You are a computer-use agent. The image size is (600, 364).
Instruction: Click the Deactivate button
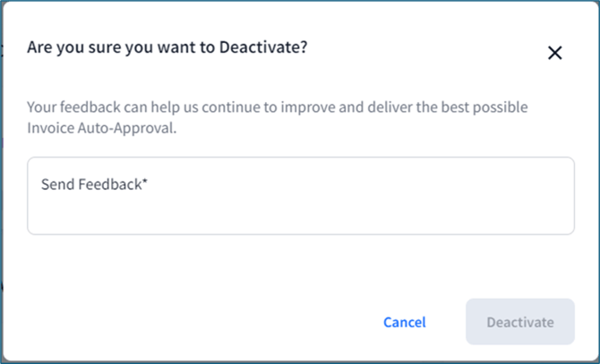click(519, 322)
